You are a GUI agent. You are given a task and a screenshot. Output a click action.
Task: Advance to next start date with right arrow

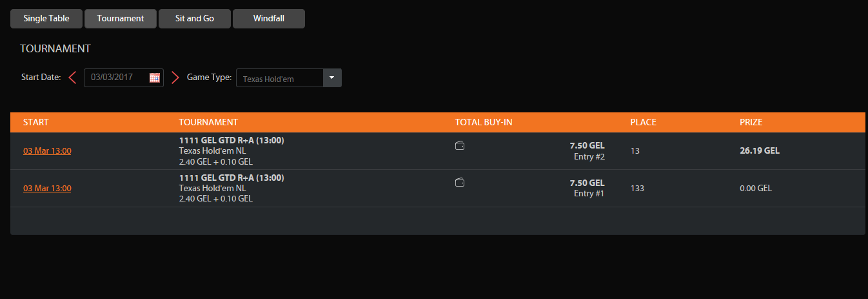coord(175,77)
